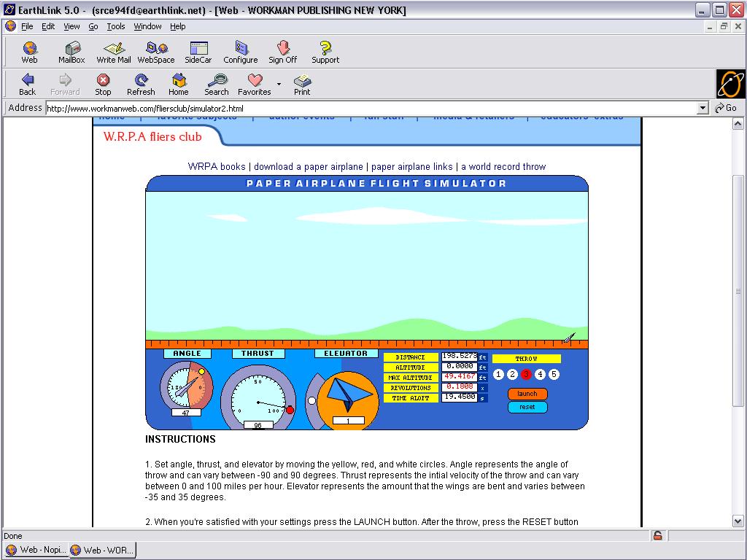
Task: Refresh the current web page
Action: 141,84
